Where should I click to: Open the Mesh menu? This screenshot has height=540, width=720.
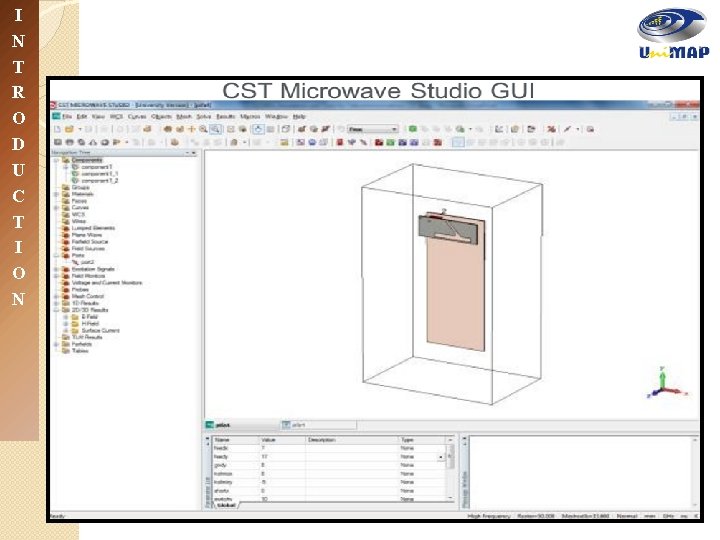[x=184, y=117]
